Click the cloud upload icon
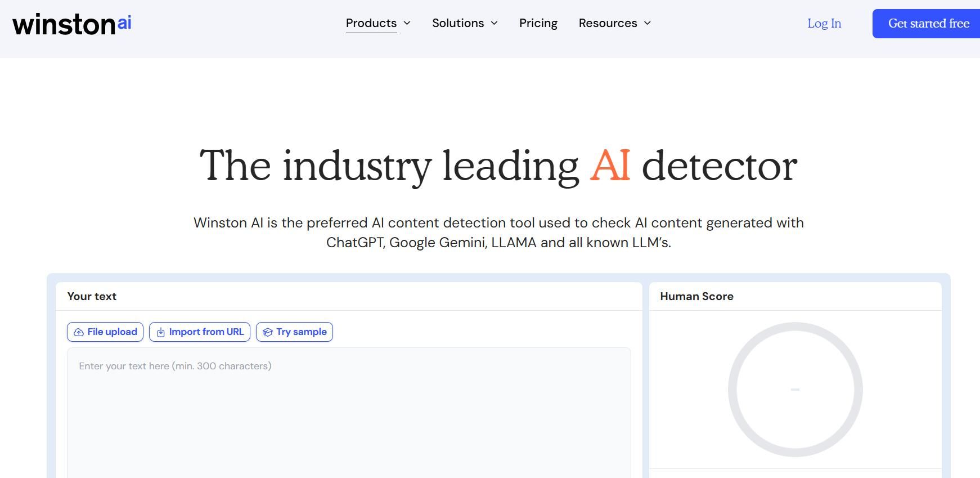980x478 pixels. (79, 332)
